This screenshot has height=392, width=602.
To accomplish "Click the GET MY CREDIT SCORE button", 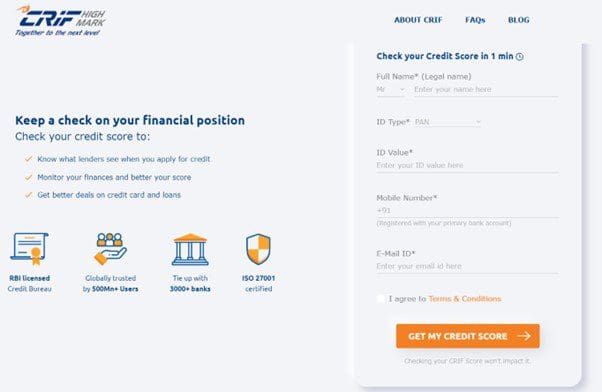I will [x=468, y=336].
